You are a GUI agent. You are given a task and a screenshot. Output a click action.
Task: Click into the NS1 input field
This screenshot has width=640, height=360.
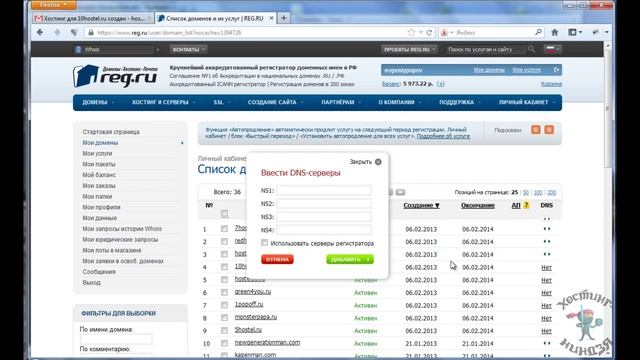324,191
